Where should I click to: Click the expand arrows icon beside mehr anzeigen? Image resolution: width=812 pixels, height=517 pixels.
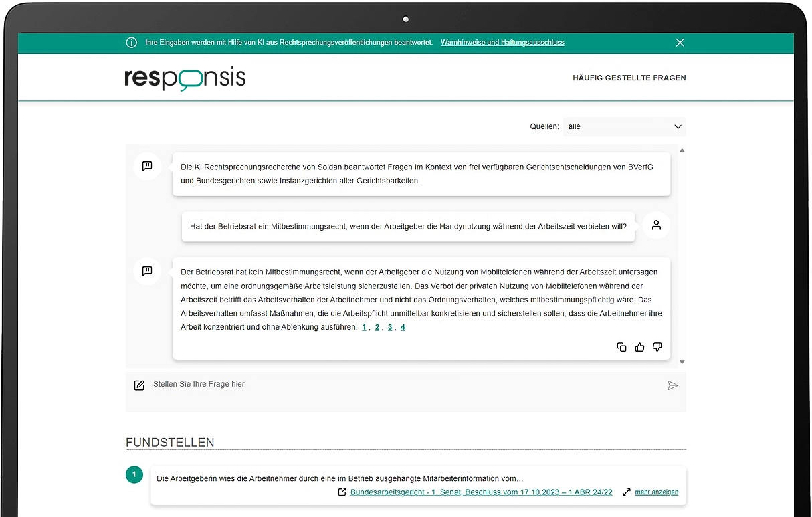(627, 492)
